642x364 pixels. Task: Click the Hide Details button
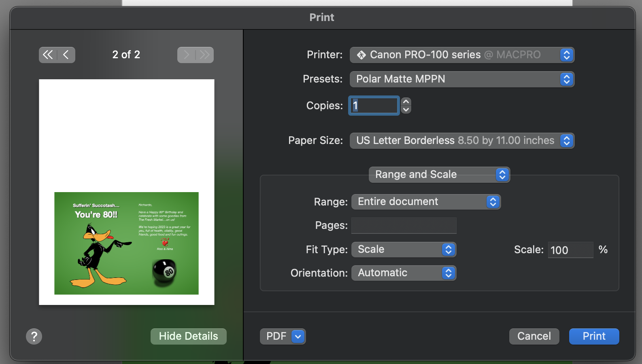(189, 336)
